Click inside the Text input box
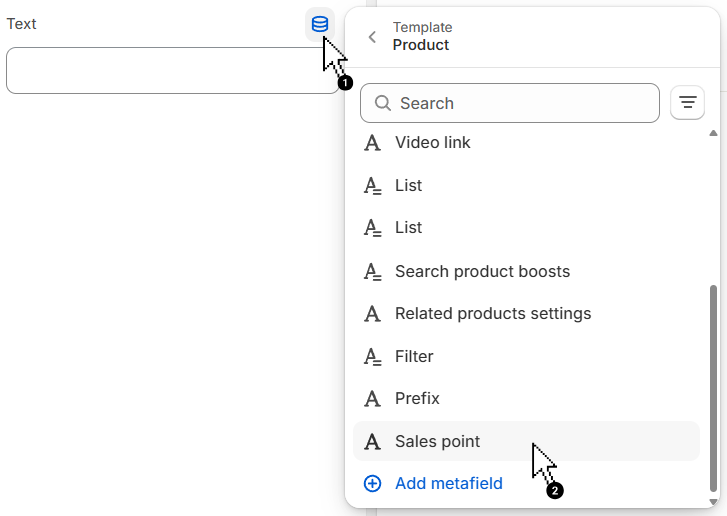The image size is (727, 516). 170,71
